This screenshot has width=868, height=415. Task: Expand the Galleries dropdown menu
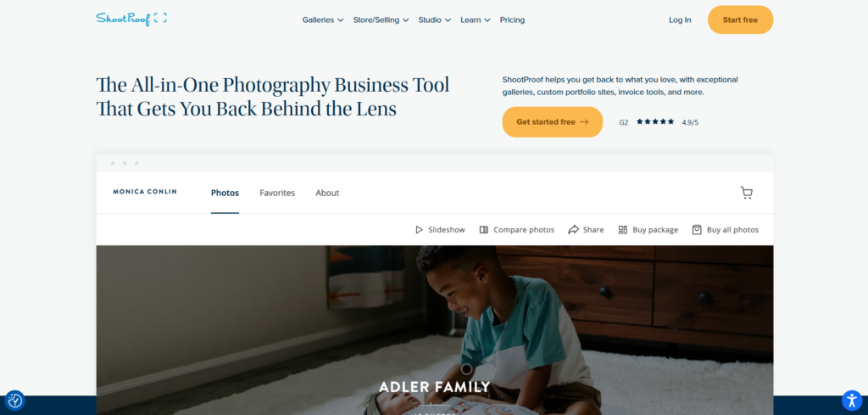pos(323,20)
